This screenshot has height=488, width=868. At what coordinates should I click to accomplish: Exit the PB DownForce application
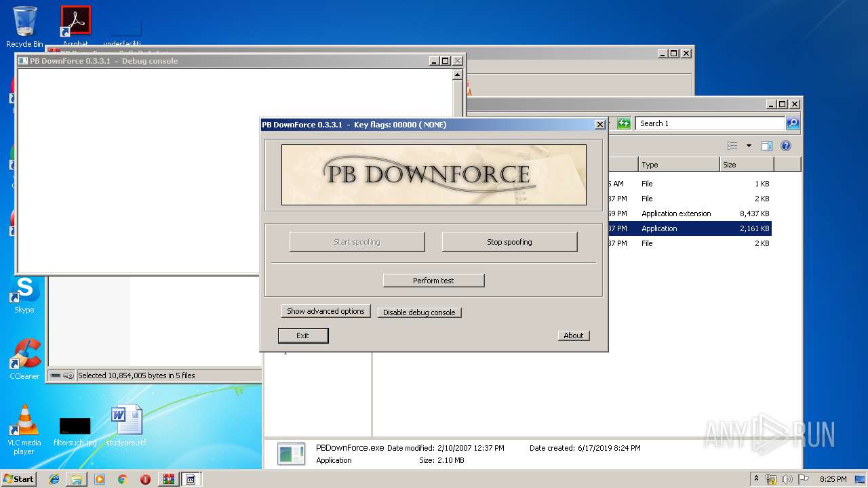point(302,335)
